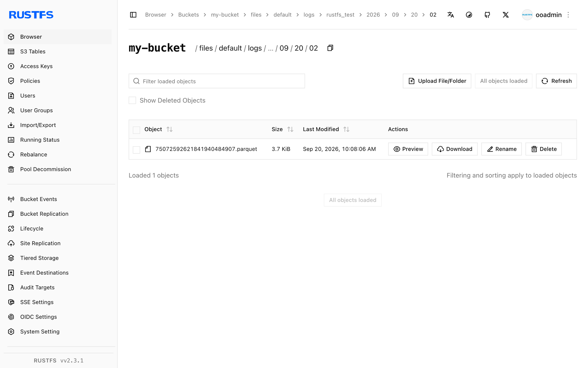Download the parquet file

point(455,149)
